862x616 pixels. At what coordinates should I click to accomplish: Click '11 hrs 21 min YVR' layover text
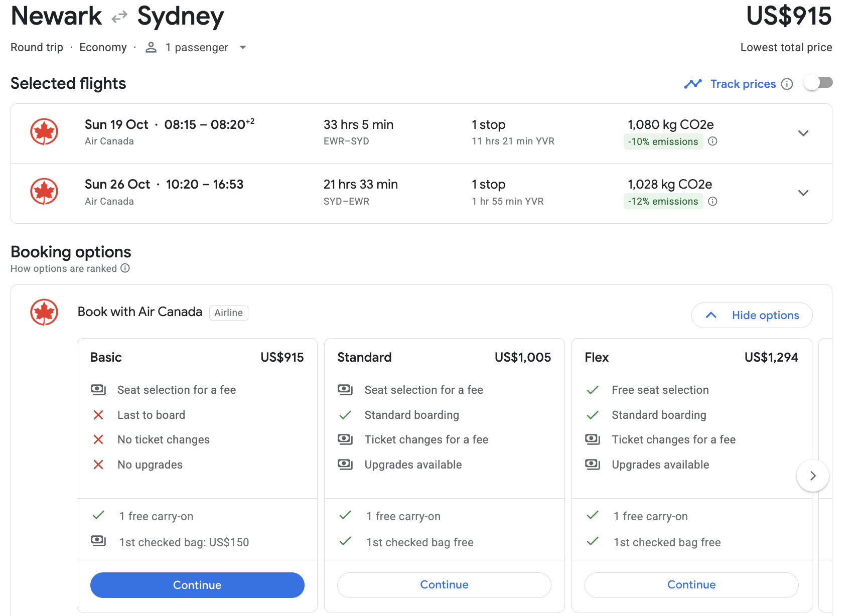513,141
